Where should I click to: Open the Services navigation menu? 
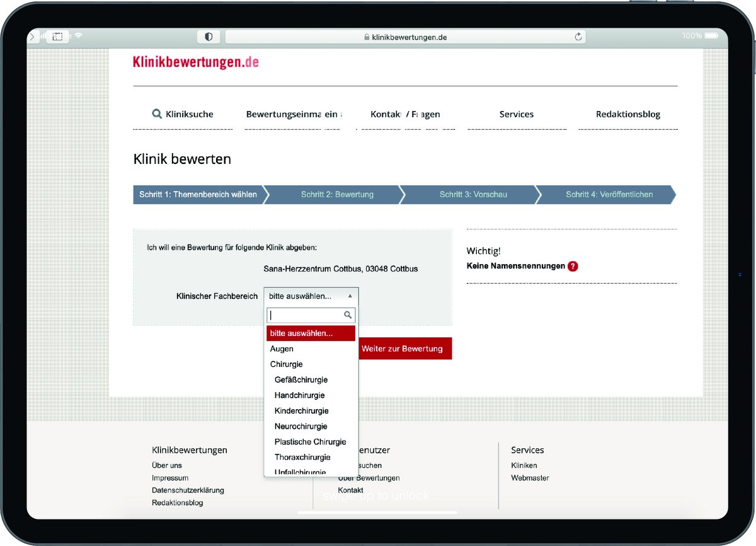coord(516,114)
